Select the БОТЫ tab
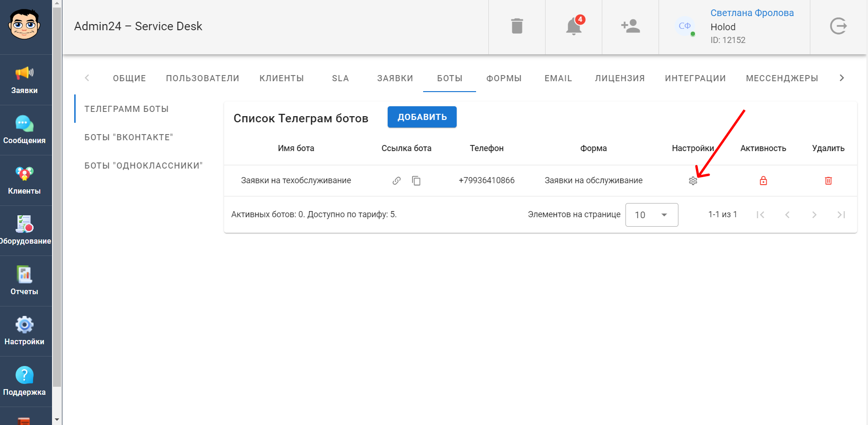The width and height of the screenshot is (868, 425). click(450, 78)
